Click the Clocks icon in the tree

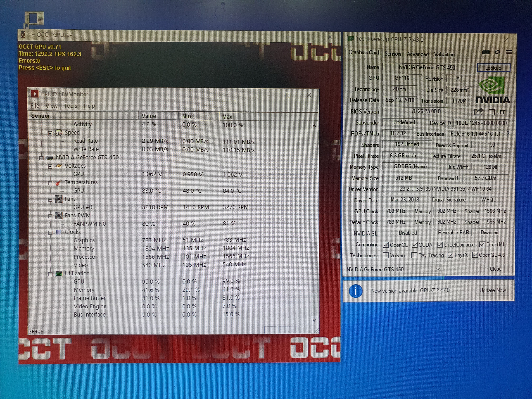point(59,232)
